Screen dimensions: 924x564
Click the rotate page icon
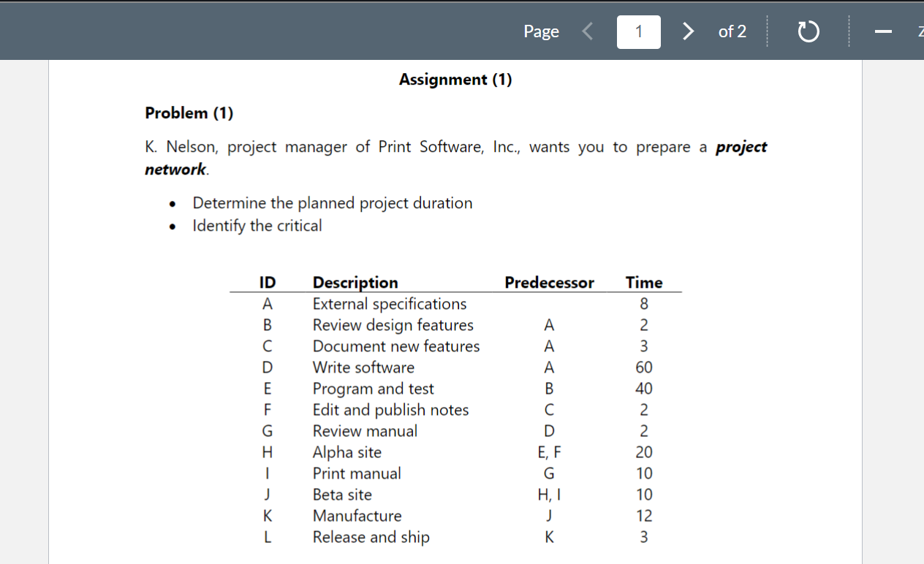point(808,31)
